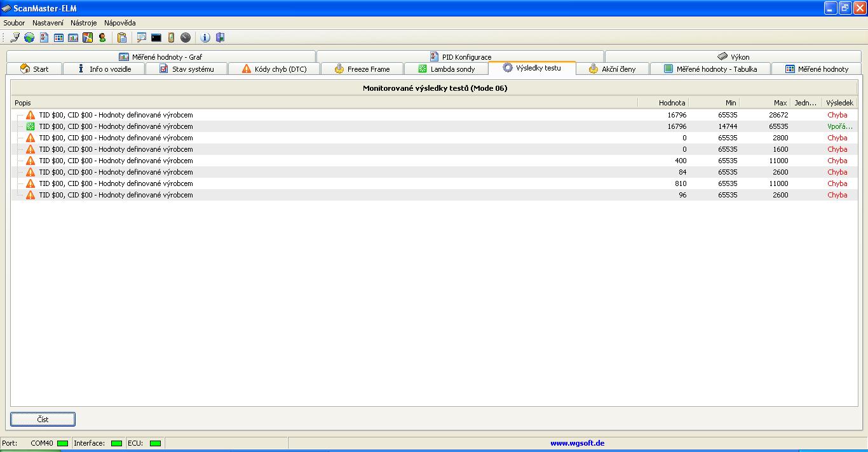Click the connect cable icon in toolbar

15,37
